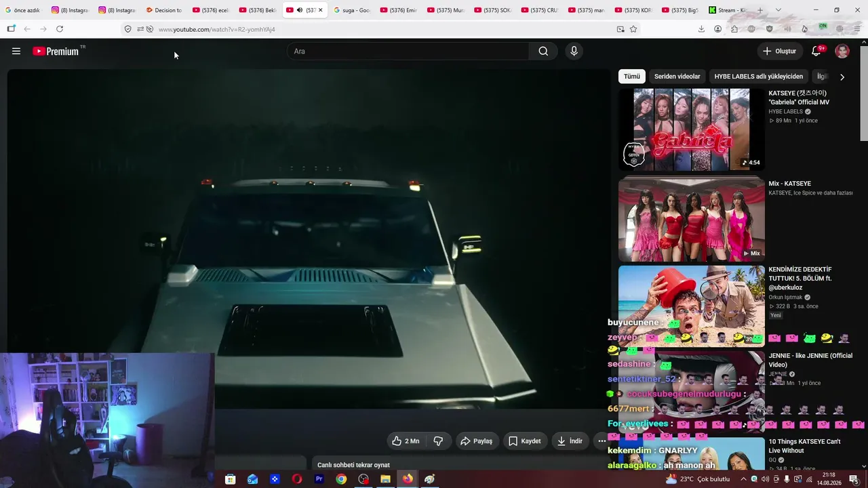
Task: Open the browser extensions puzzle icon
Action: 734,29
